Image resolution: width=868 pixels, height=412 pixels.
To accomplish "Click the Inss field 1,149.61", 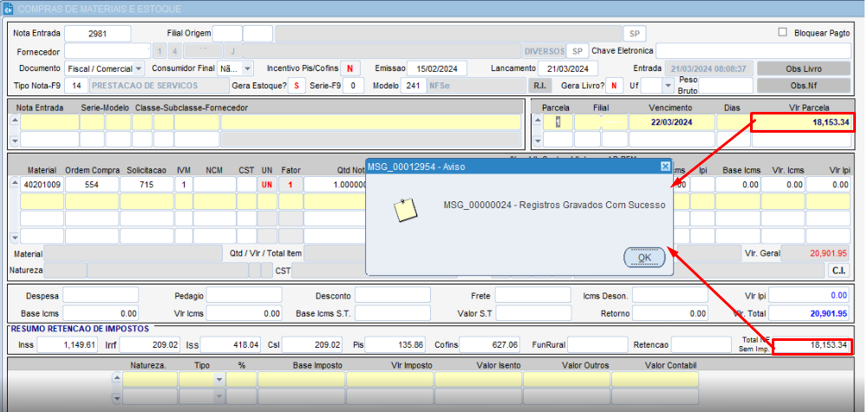I will click(69, 345).
